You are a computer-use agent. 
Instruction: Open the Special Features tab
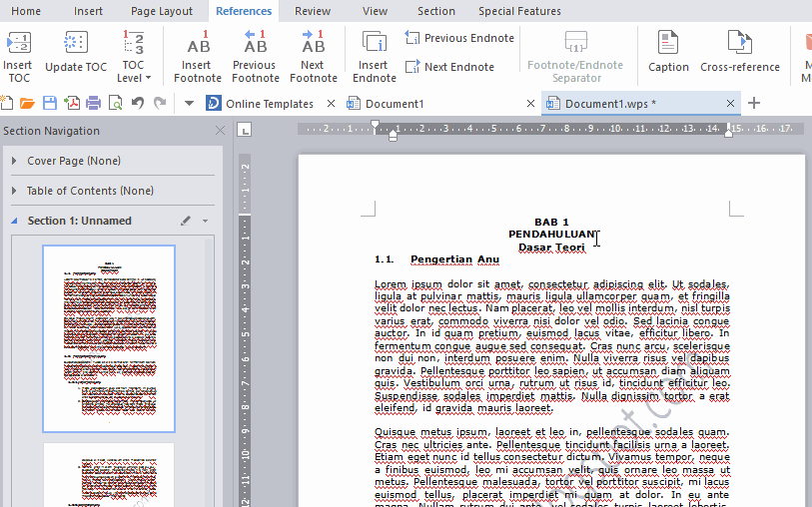[x=519, y=11]
